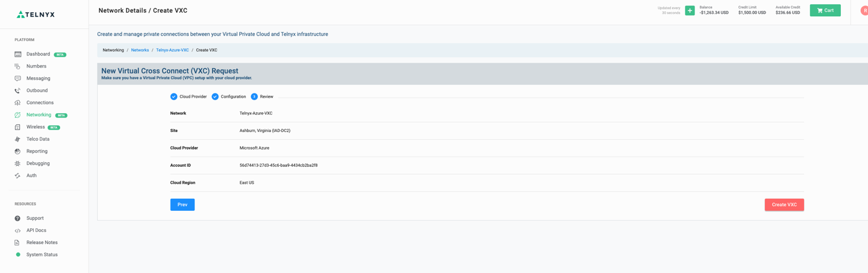Click the Outbound phone icon
The image size is (868, 273).
click(17, 90)
